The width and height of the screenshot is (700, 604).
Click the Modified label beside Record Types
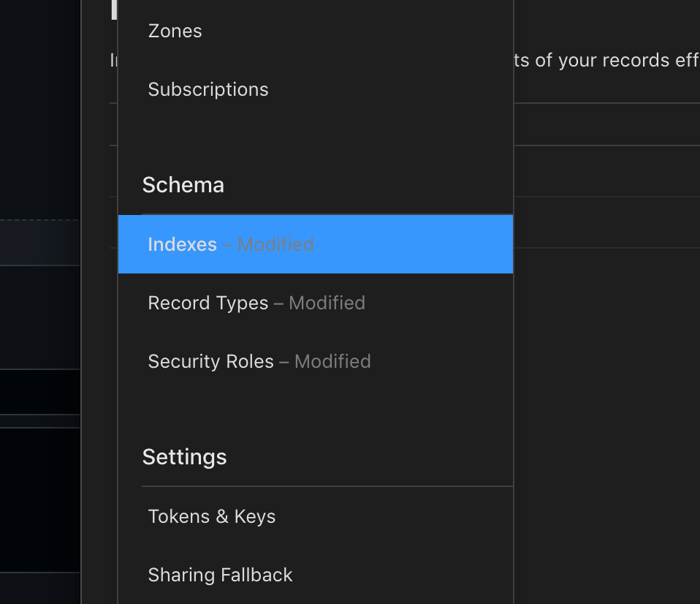coord(327,303)
